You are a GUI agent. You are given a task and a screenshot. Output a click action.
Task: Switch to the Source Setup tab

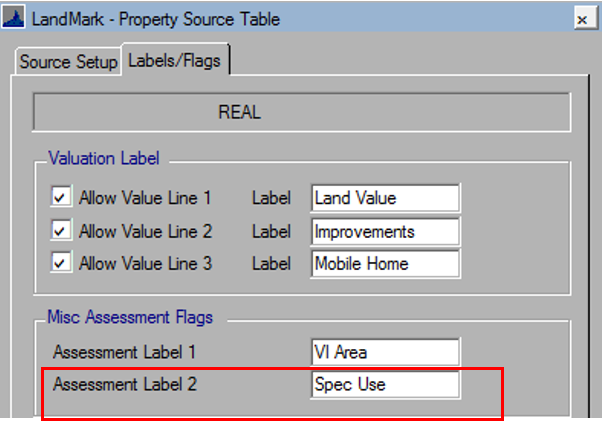[x=68, y=61]
